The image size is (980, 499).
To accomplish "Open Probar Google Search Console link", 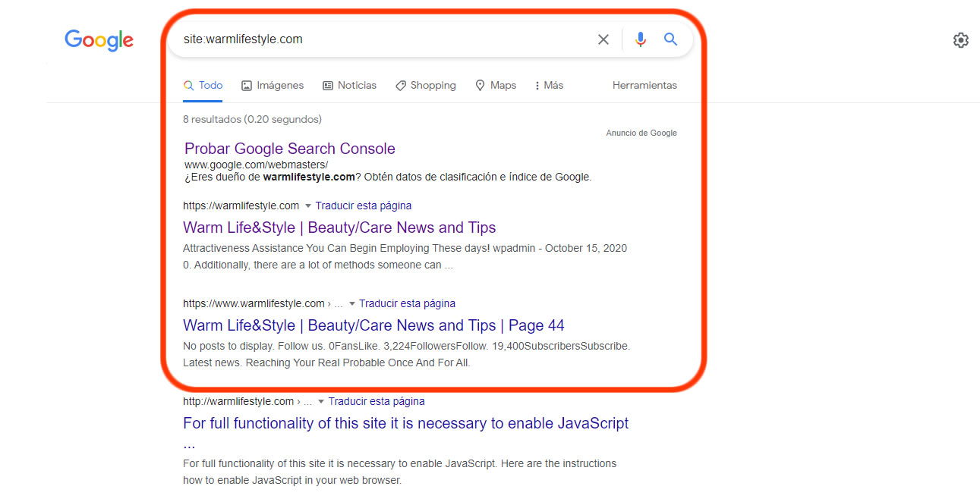I will click(290, 149).
